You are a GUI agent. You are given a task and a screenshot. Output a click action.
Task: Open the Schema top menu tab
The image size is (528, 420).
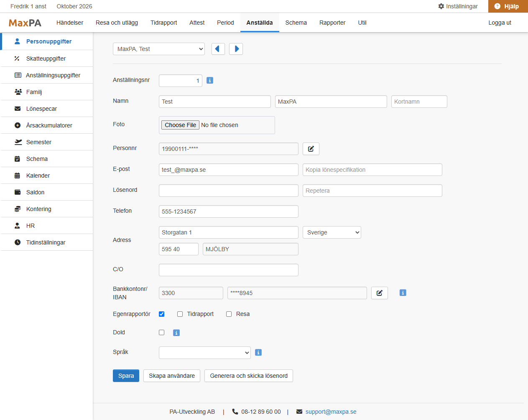pos(296,23)
